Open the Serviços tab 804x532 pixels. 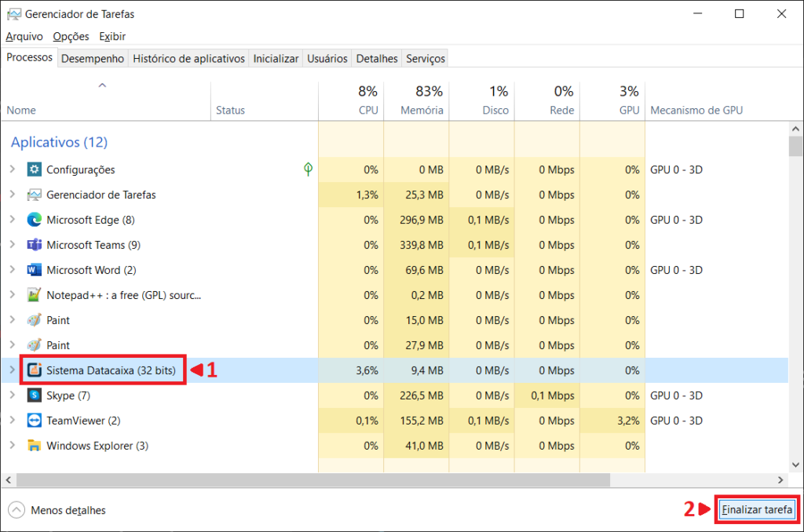click(x=426, y=59)
